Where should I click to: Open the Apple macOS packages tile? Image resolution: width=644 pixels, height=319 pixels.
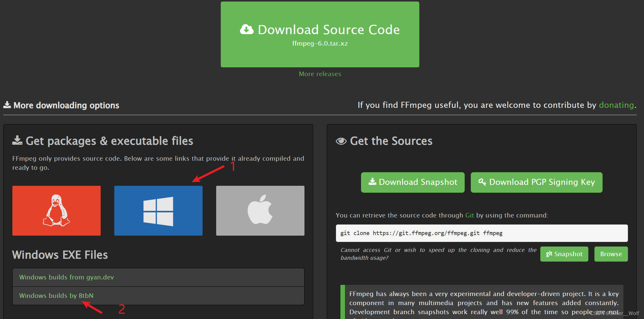[260, 211]
